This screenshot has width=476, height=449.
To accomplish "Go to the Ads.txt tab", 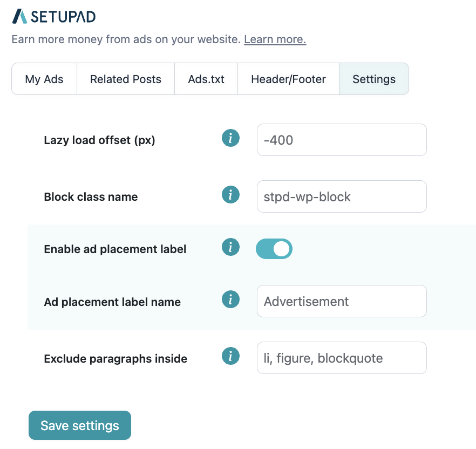I will pyautogui.click(x=206, y=79).
